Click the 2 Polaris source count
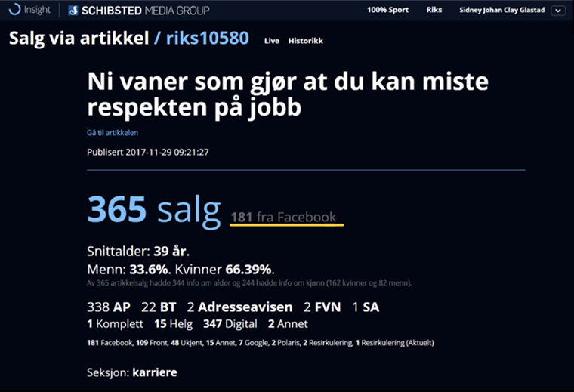 [286, 343]
